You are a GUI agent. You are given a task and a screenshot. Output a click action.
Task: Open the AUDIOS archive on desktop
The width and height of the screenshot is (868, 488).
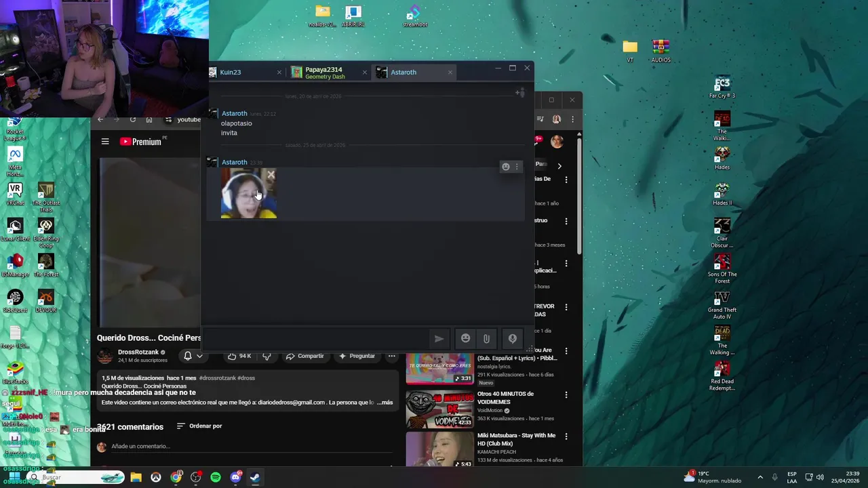pos(661,51)
